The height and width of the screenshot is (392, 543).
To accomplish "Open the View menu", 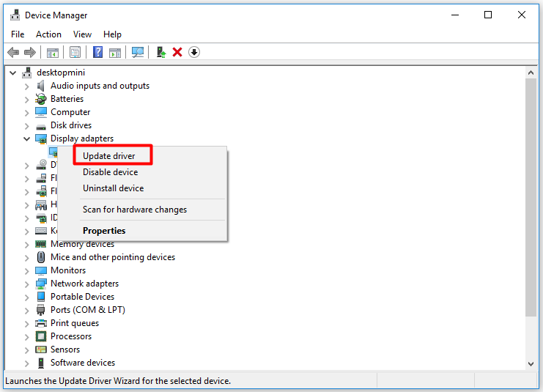I will (82, 34).
